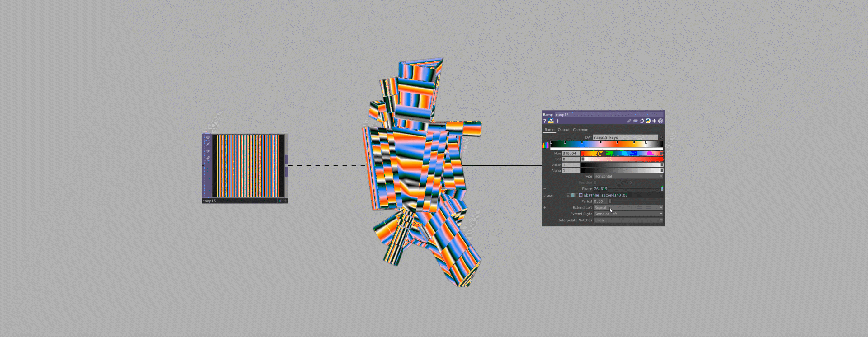Open the Extend Right dropdown
The width and height of the screenshot is (868, 337).
point(628,214)
